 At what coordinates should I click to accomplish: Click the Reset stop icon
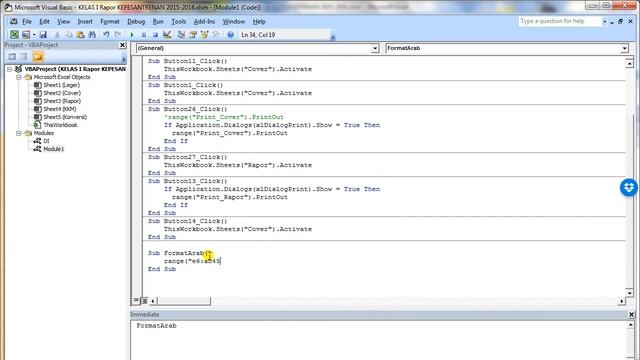click(x=155, y=35)
